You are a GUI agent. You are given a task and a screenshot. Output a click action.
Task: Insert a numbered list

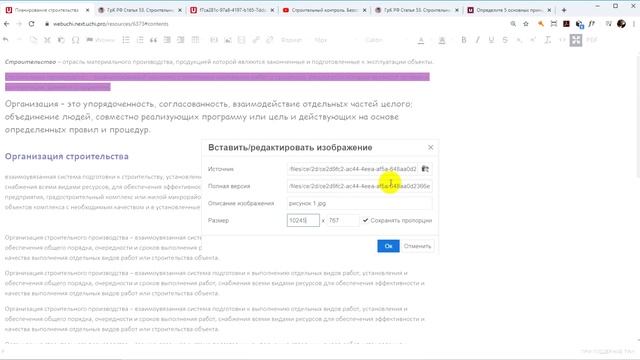(140, 40)
